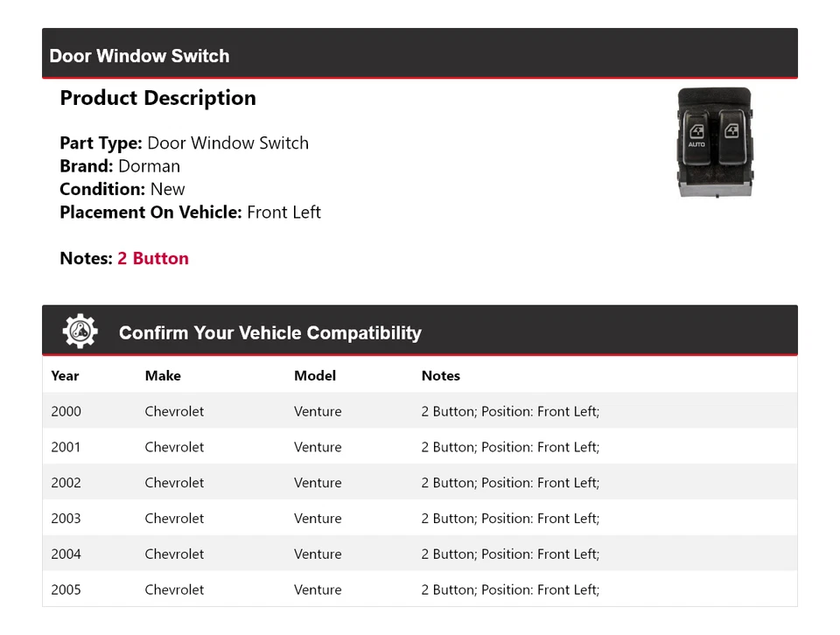
Task: Click the Model column header
Action: 315,376
